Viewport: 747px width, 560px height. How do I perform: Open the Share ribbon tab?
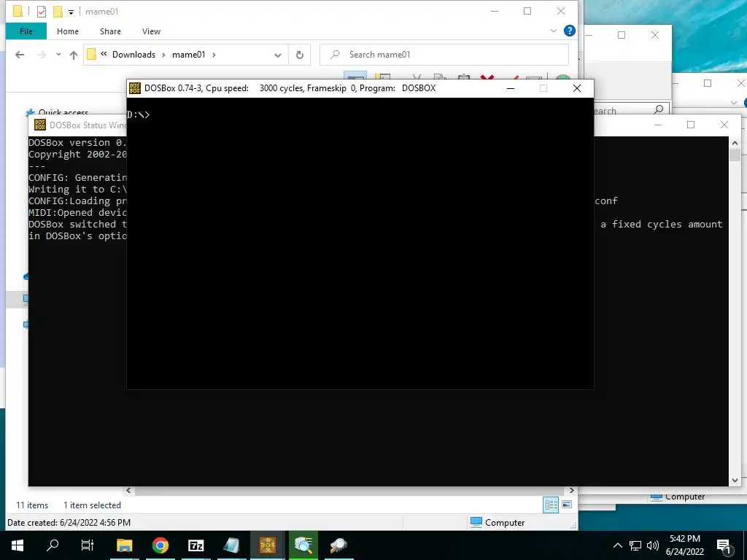[110, 31]
